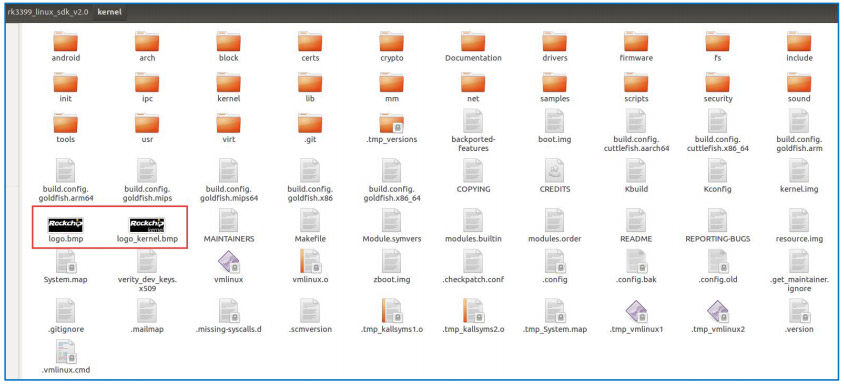Select build.config.goldfish.x86_64 file
The height and width of the screenshot is (384, 844).
(391, 171)
